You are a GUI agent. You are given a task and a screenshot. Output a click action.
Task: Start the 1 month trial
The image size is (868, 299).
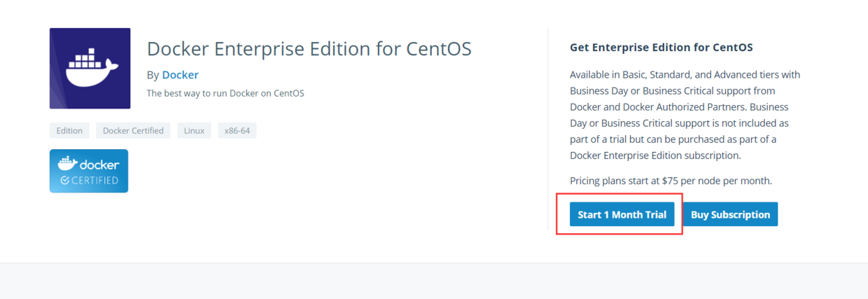click(622, 215)
